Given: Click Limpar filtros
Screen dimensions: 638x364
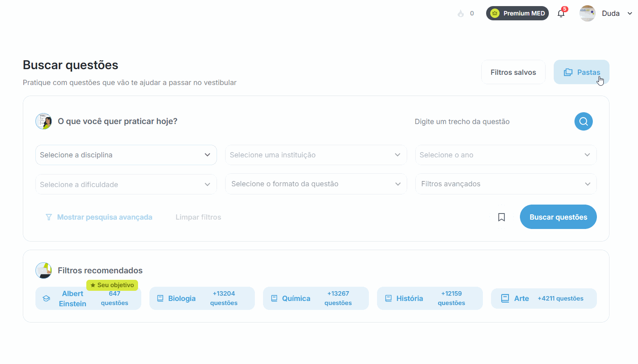Looking at the screenshot, I should pos(198,217).
